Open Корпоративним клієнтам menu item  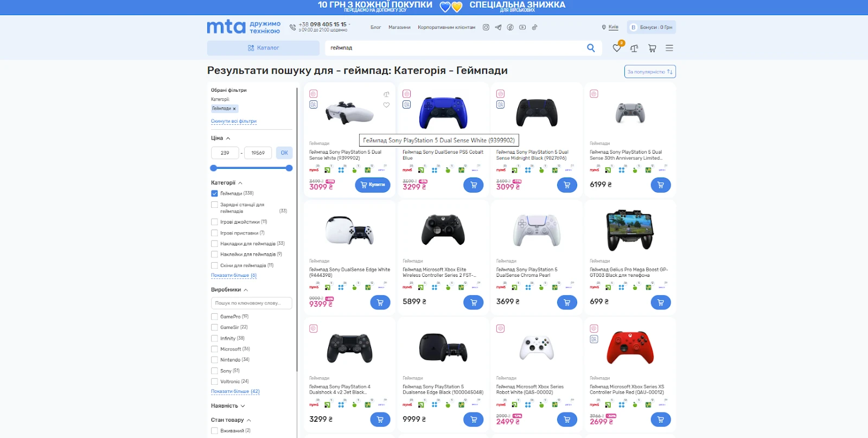(x=446, y=27)
